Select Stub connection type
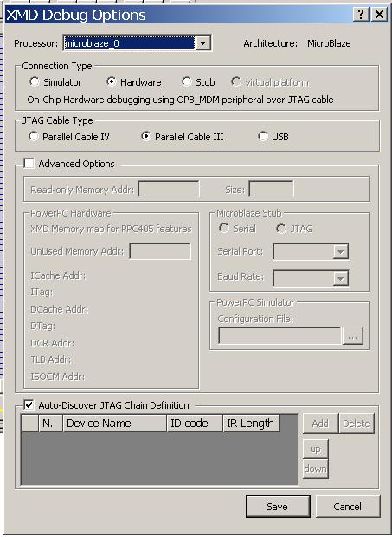 click(x=186, y=82)
